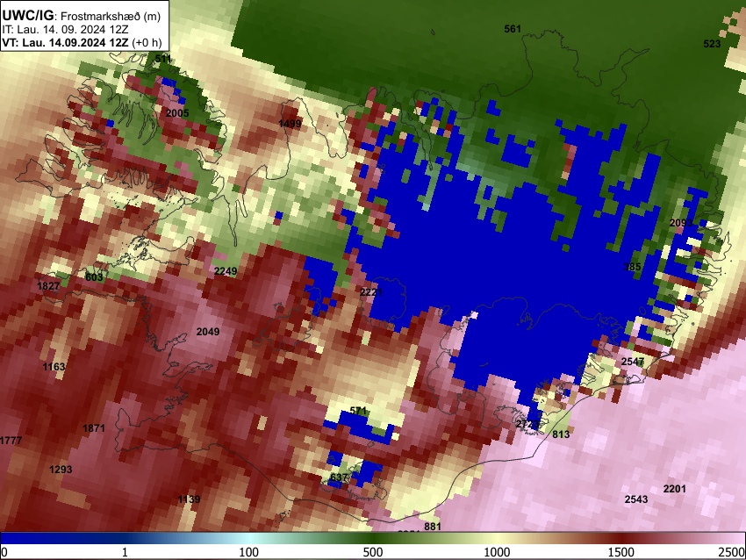
Task: Click the map value 2005
Action: 177,113
